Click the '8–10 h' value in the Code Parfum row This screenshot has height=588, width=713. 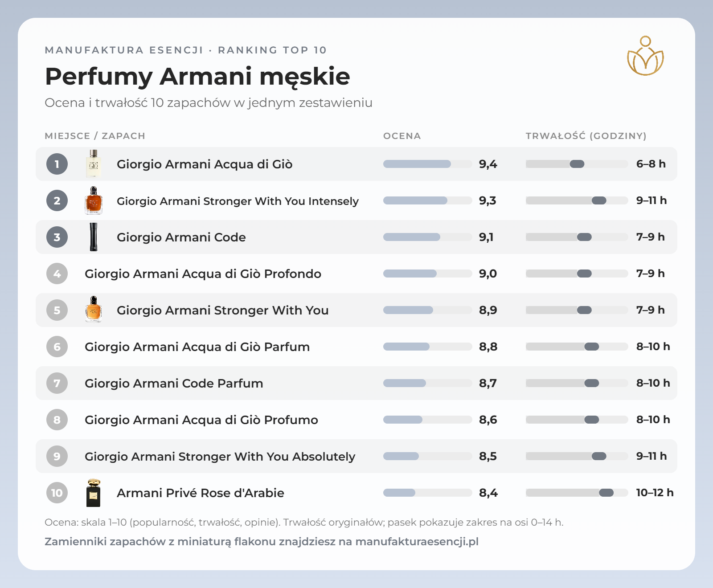pos(653,383)
